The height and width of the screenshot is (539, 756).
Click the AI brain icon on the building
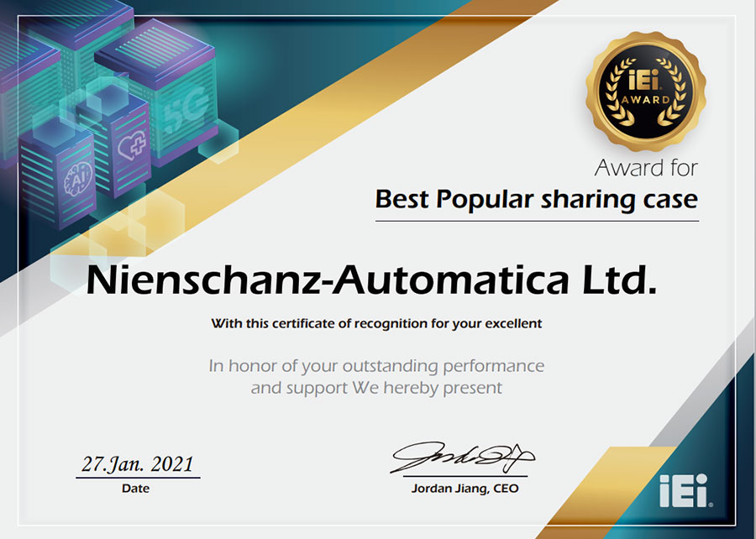[x=77, y=181]
